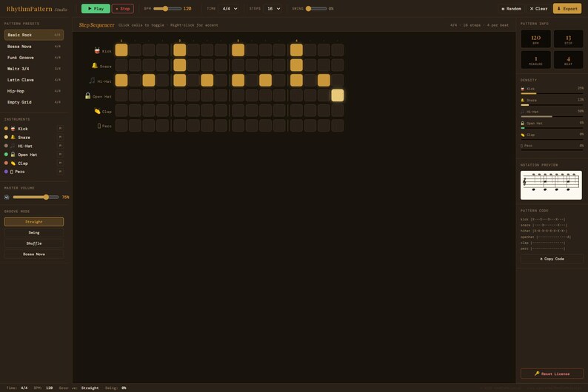Open the Notation Preview thumbnail
This screenshot has width=588, height=392.
click(x=551, y=186)
